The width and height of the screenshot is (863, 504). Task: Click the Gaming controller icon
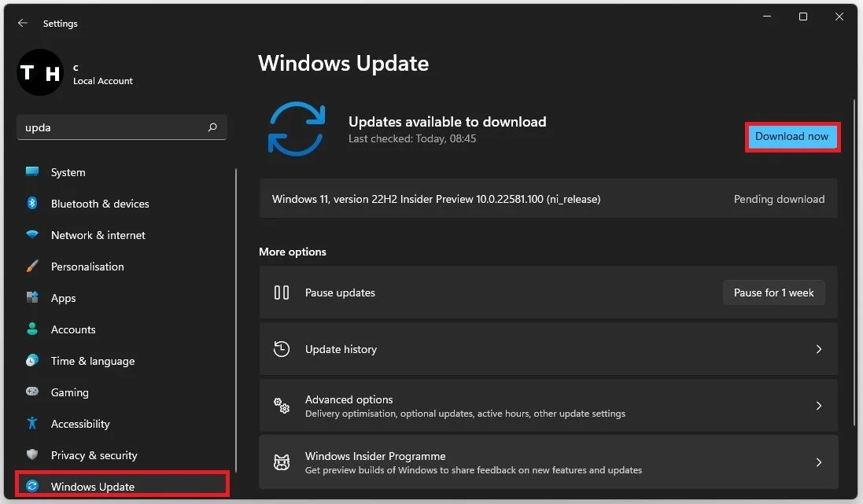(x=32, y=392)
